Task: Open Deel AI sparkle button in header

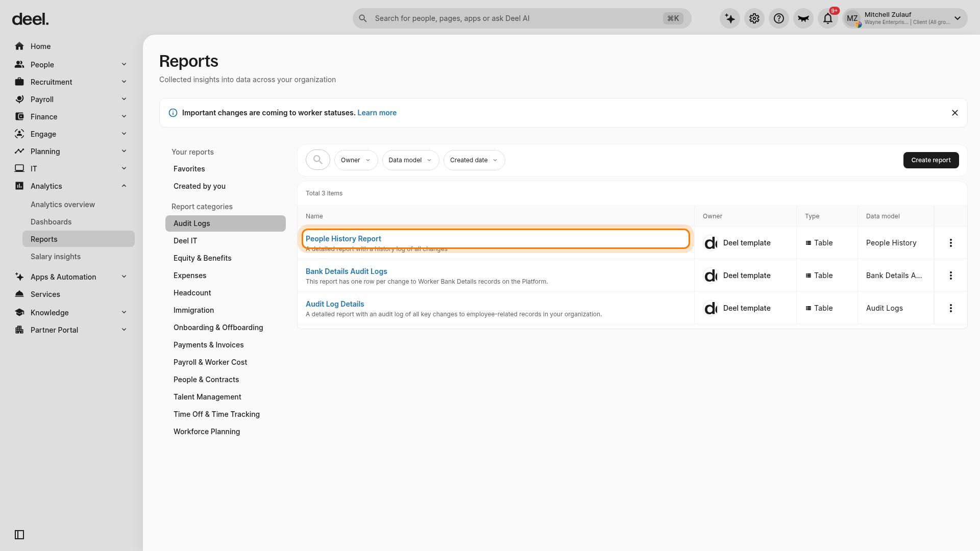Action: (730, 19)
